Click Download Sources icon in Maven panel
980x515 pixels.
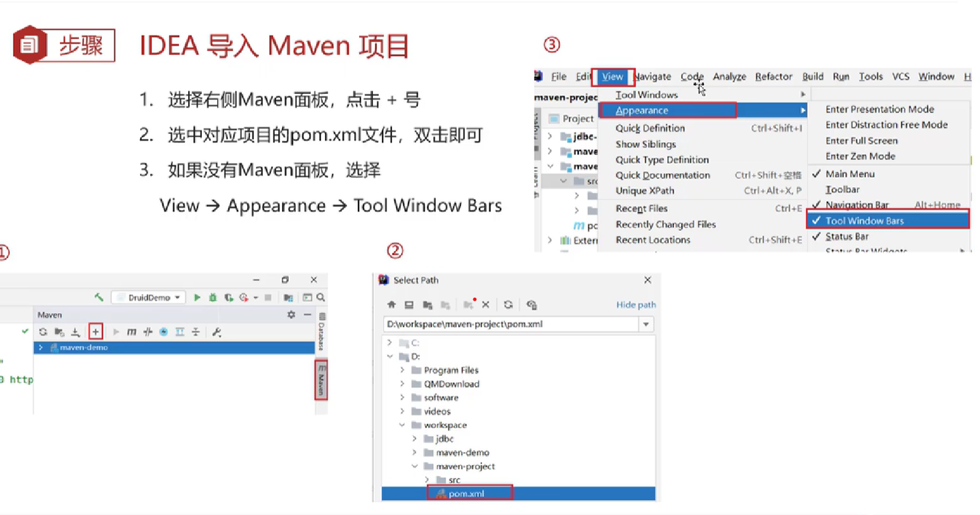(75, 332)
